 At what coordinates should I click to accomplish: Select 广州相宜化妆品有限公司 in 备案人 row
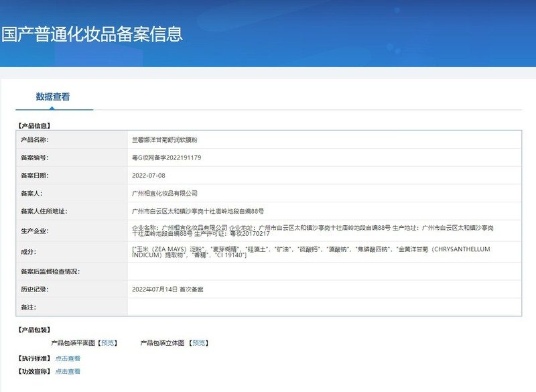165,193
